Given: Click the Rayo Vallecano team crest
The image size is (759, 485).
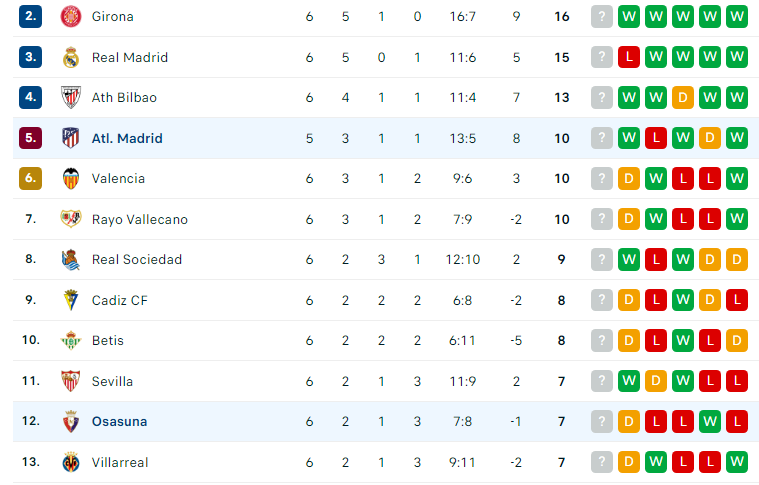Looking at the screenshot, I should 71,219.
